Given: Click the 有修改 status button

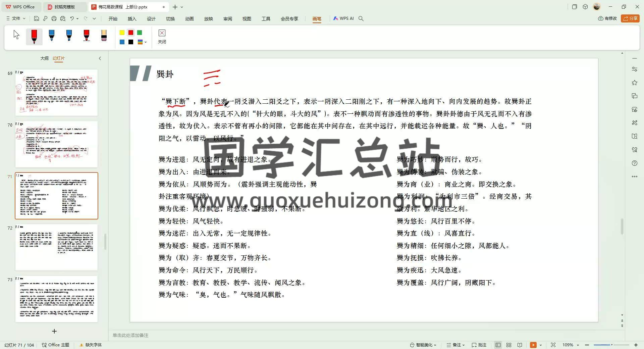Looking at the screenshot, I should point(607,18).
